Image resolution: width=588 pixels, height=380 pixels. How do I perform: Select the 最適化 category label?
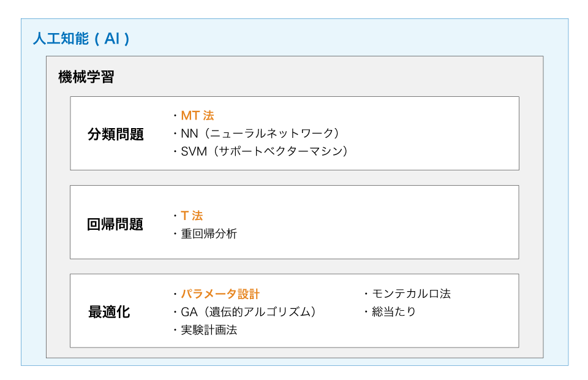point(109,312)
